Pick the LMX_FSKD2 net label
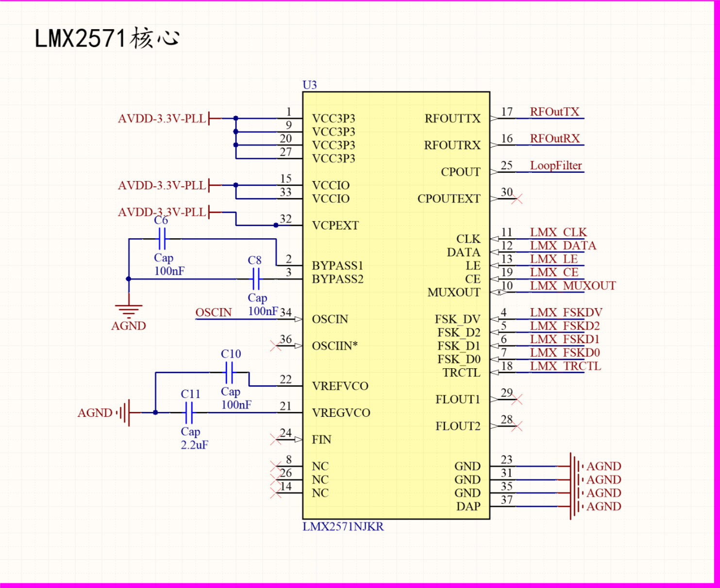This screenshot has width=720, height=588. [x=565, y=326]
